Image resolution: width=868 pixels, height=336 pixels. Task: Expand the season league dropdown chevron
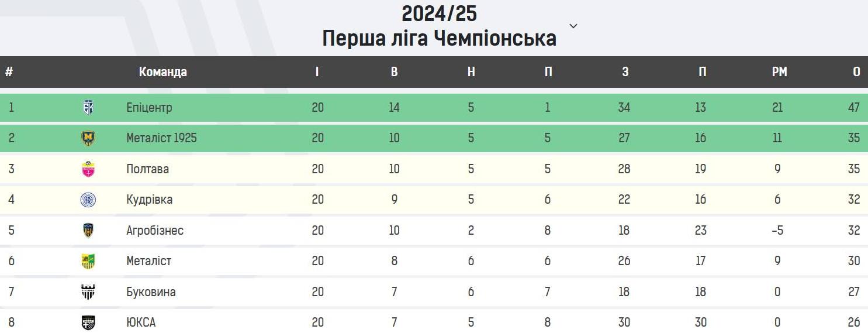(x=573, y=26)
